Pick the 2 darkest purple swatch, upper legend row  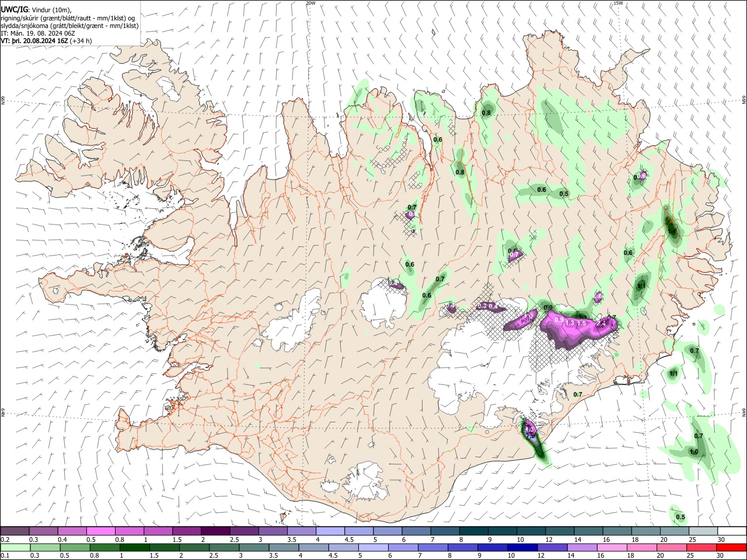(x=215, y=531)
